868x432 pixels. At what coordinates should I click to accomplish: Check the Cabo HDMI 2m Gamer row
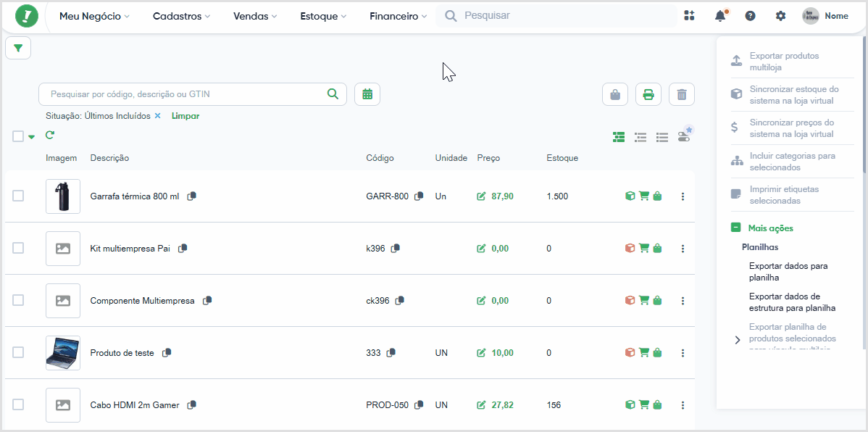pos(18,404)
